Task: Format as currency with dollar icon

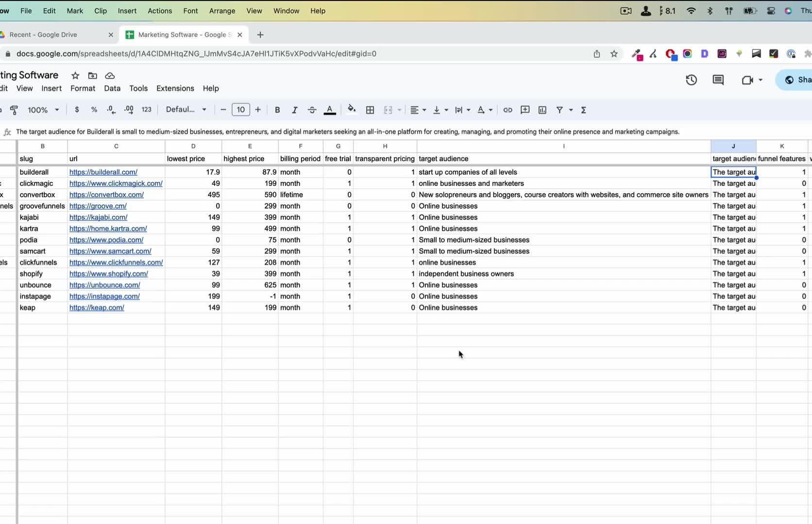Action: coord(77,110)
